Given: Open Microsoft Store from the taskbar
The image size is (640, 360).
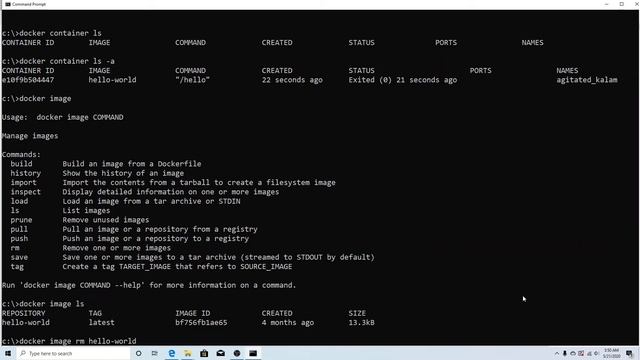Looking at the screenshot, I should pyautogui.click(x=204, y=353).
